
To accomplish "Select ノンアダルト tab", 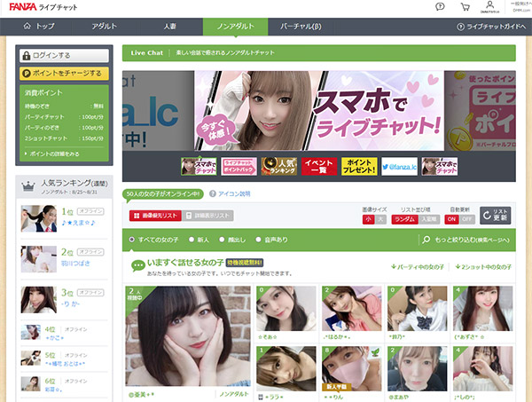I will point(236,27).
